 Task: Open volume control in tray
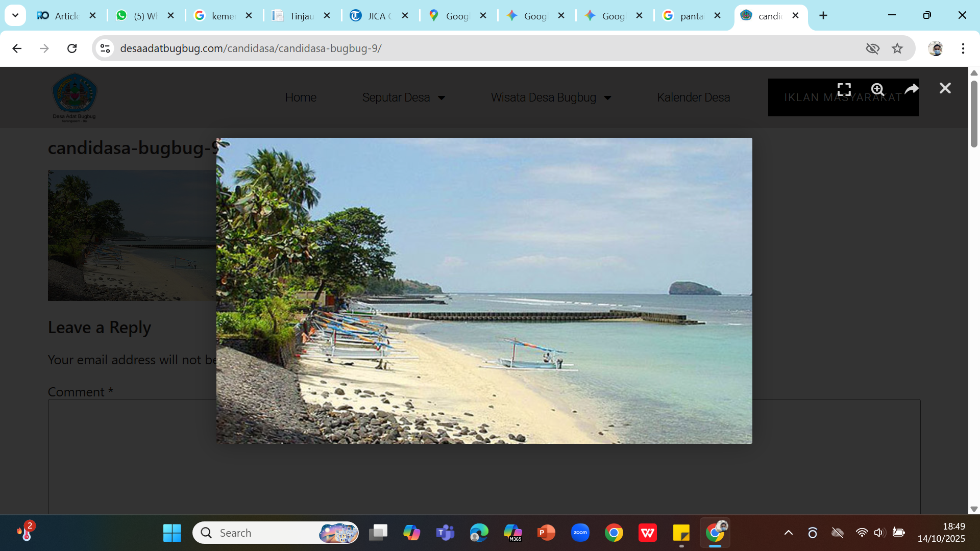879,533
